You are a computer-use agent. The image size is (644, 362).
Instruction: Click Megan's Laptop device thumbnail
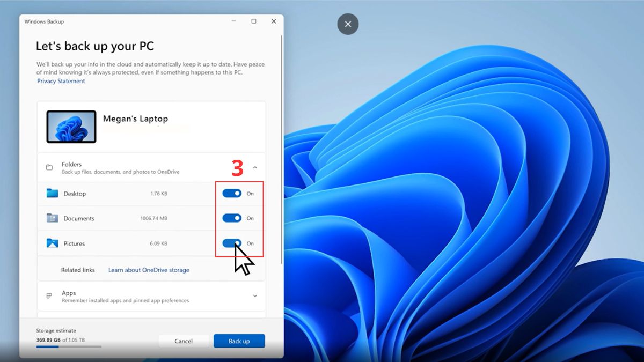point(71,127)
